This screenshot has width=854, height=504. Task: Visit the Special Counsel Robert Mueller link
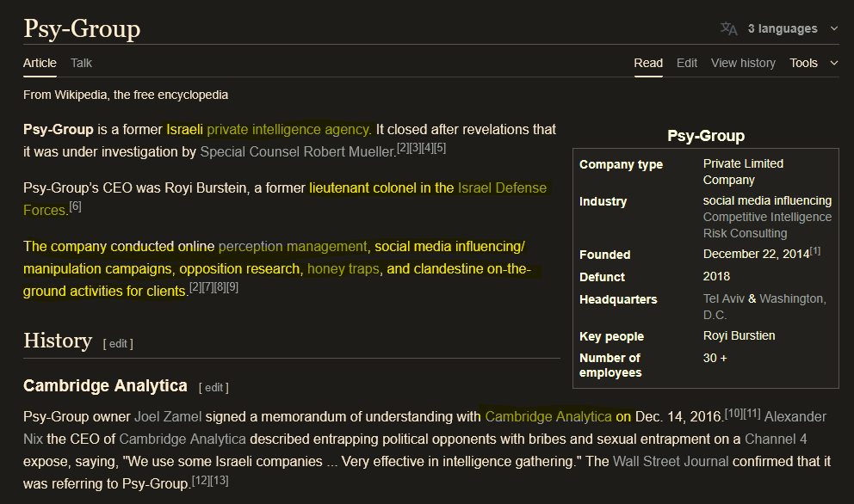click(298, 152)
